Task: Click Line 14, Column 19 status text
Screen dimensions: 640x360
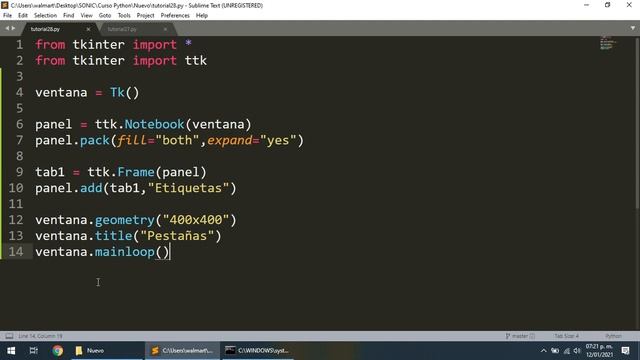Action: [40, 336]
